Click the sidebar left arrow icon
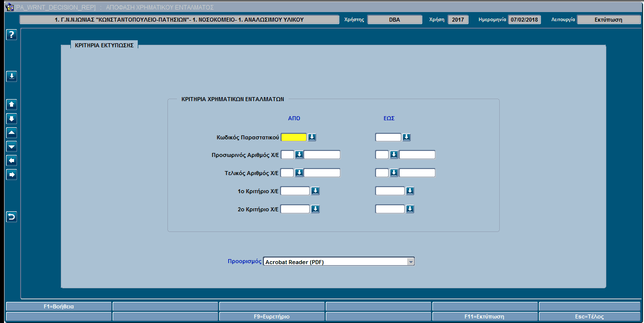The height and width of the screenshot is (323, 644). (12, 160)
